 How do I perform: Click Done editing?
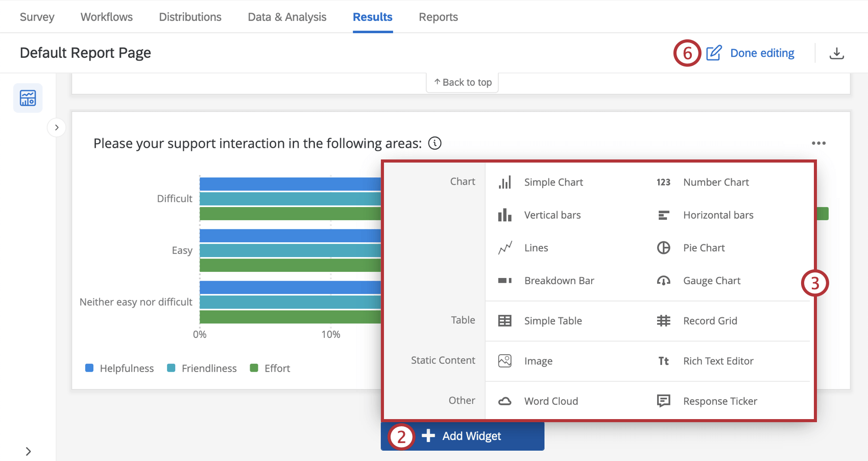click(x=762, y=53)
